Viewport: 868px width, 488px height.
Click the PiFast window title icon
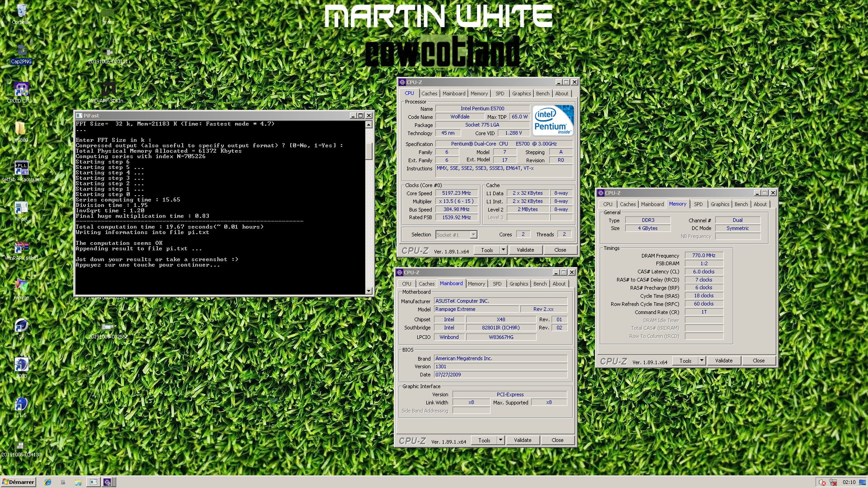click(79, 116)
